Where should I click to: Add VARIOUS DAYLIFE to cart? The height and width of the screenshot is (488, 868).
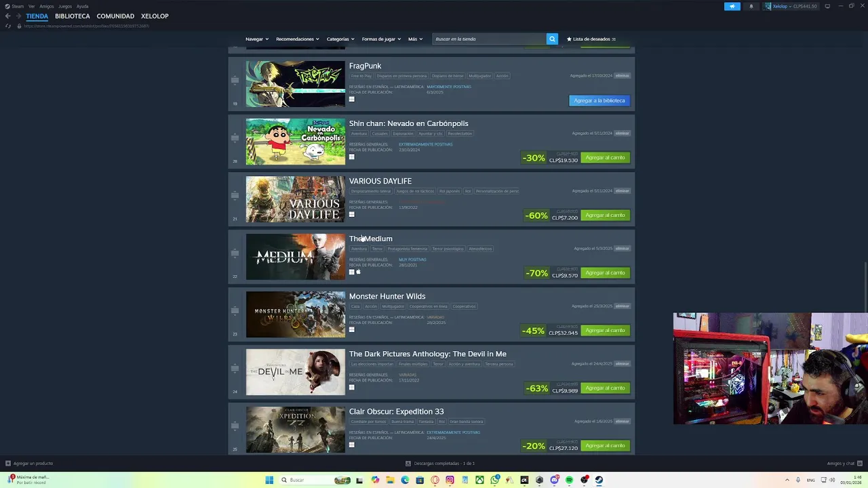[x=605, y=215]
